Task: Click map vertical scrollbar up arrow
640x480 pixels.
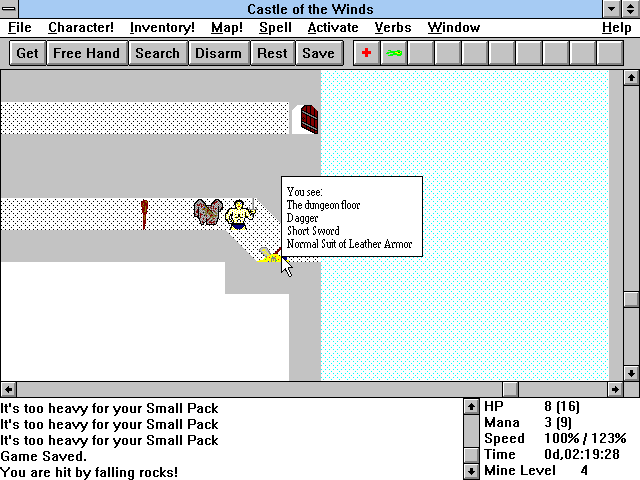Action: tap(631, 78)
